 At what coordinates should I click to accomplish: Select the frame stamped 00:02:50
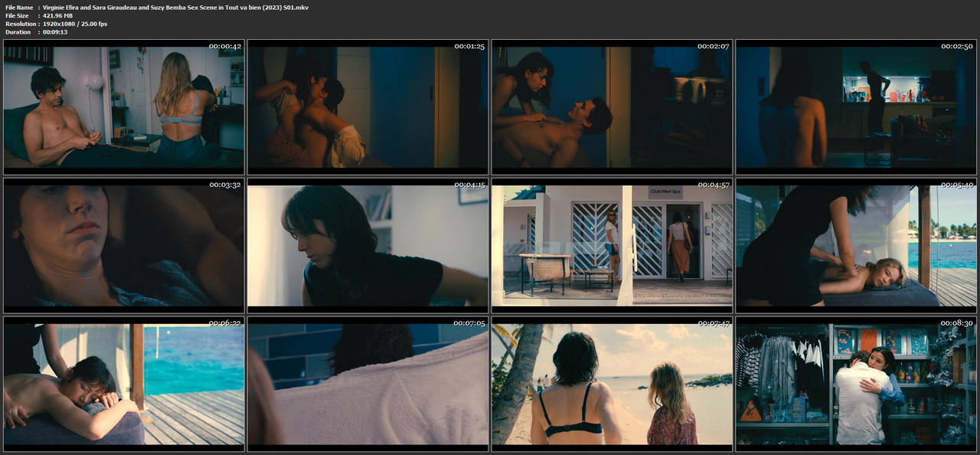tap(856, 107)
